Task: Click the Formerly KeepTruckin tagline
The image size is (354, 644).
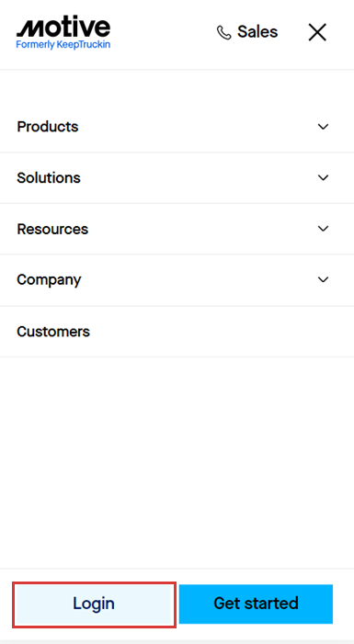Action: click(x=63, y=45)
